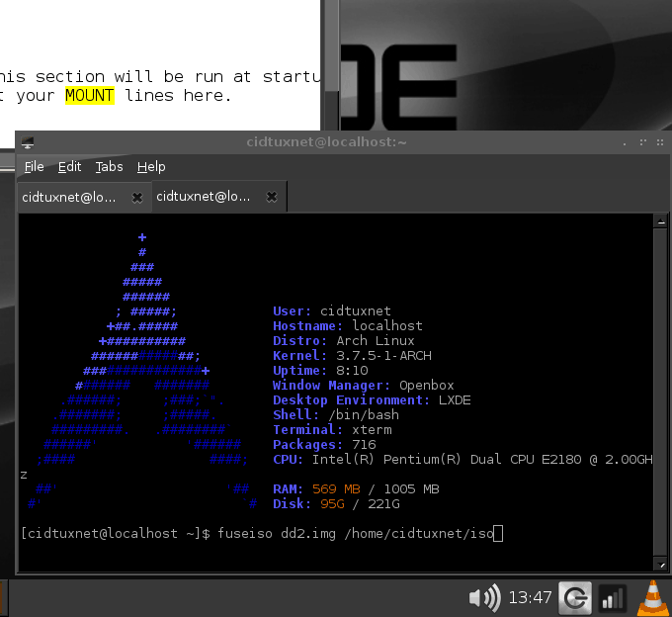Click the 13:47 panel clock

[x=530, y=597]
